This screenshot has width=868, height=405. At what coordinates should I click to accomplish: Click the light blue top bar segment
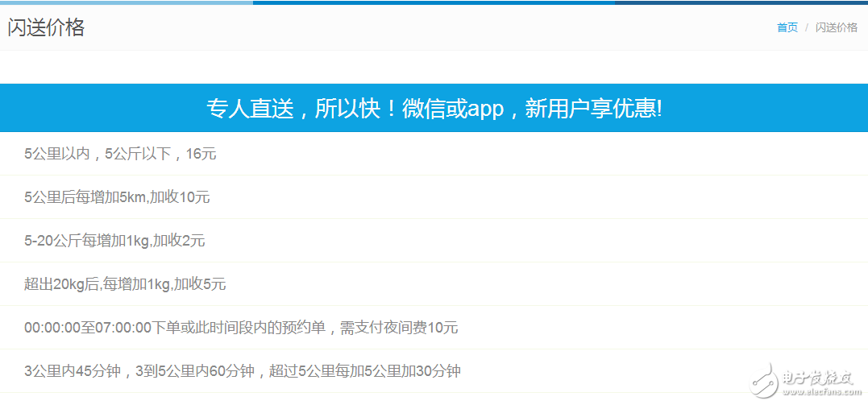(126, 2)
